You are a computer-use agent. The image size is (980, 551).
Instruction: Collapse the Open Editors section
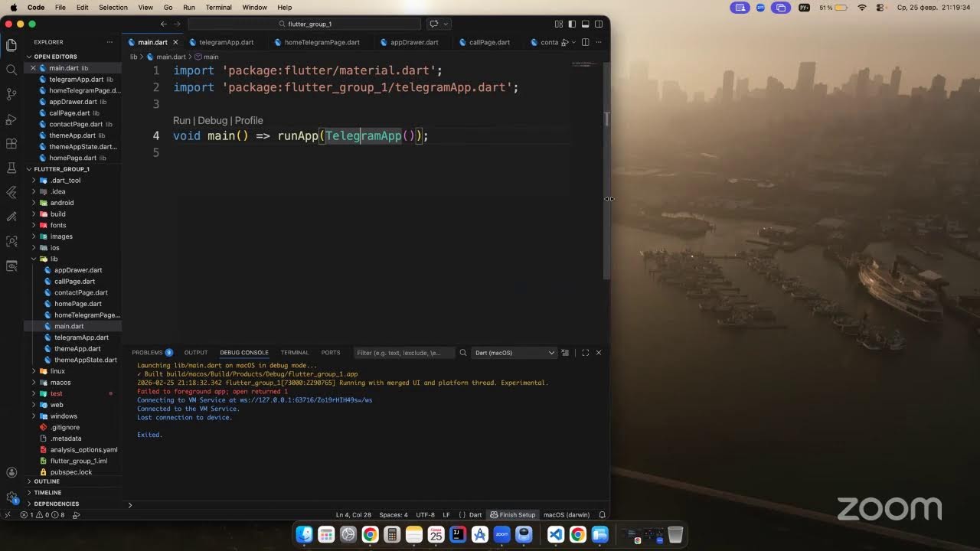(73, 57)
